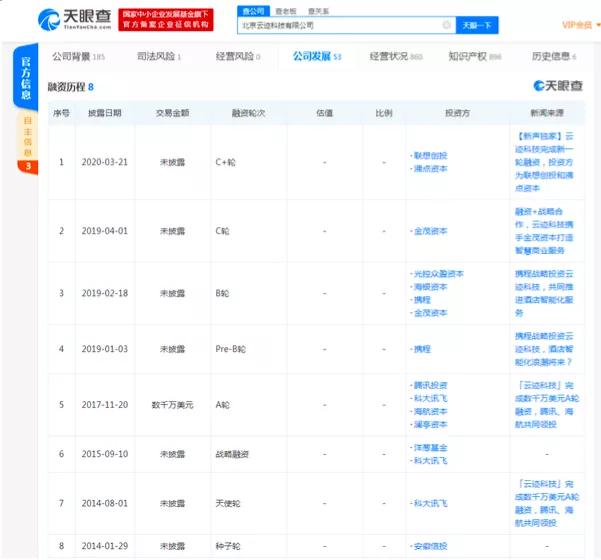Open investor link 安徽信投
The image size is (601, 560).
[x=430, y=546]
